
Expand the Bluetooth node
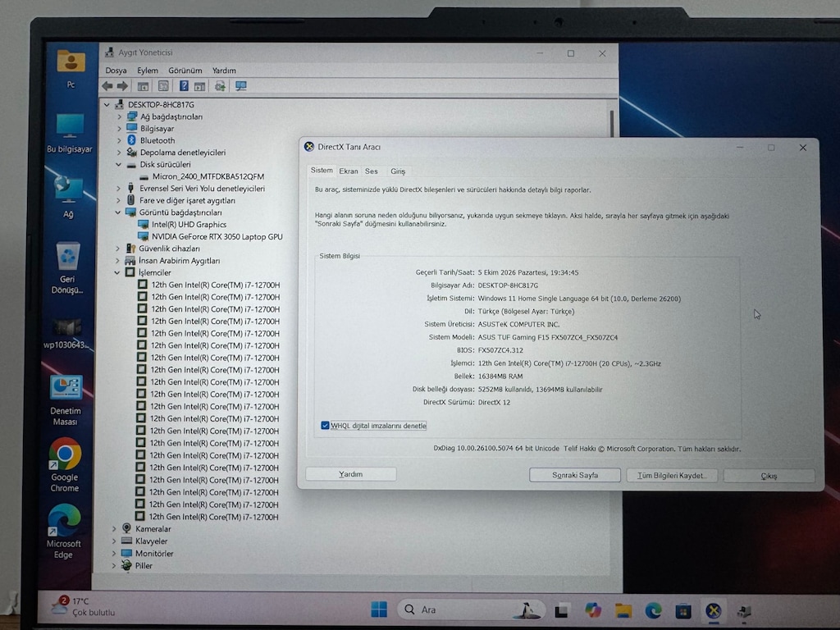pyautogui.click(x=119, y=140)
